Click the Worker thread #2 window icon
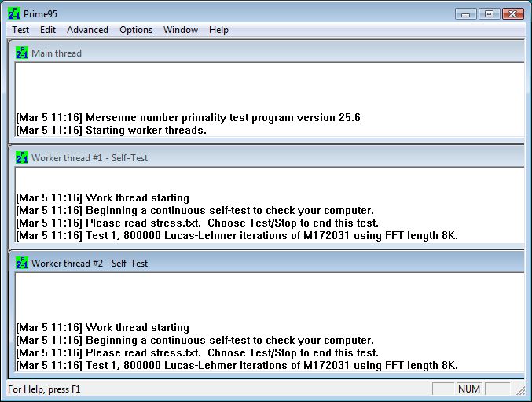 (22, 263)
